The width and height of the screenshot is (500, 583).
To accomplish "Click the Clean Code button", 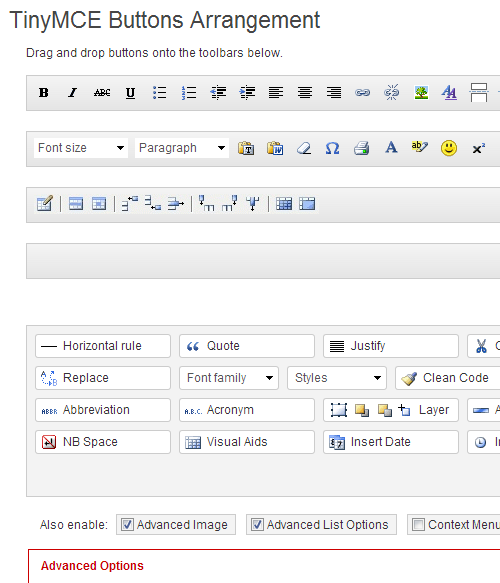I will click(x=448, y=378).
